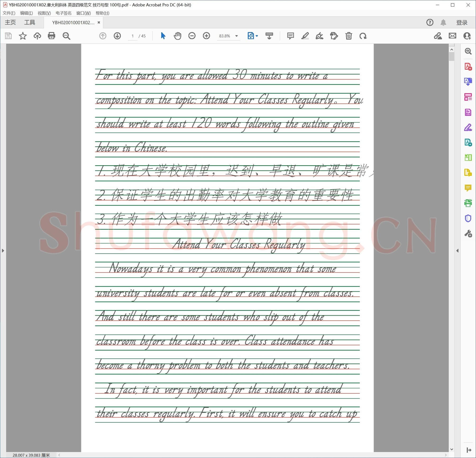The width and height of the screenshot is (476, 458).
Task: Open Protect shield sidebar icon
Action: click(468, 219)
